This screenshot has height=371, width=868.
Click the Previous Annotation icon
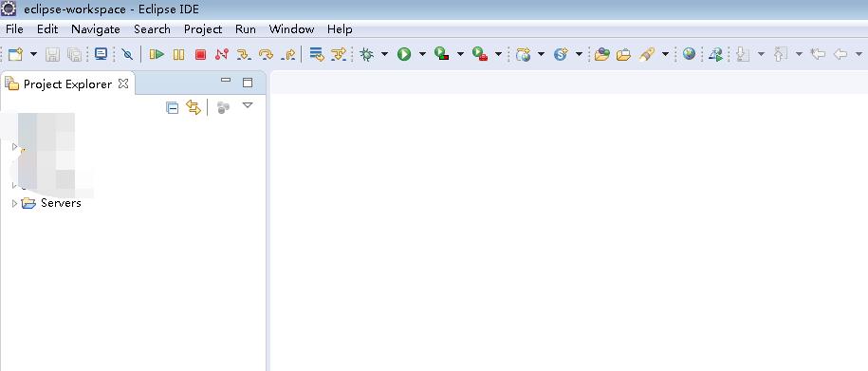[781, 54]
